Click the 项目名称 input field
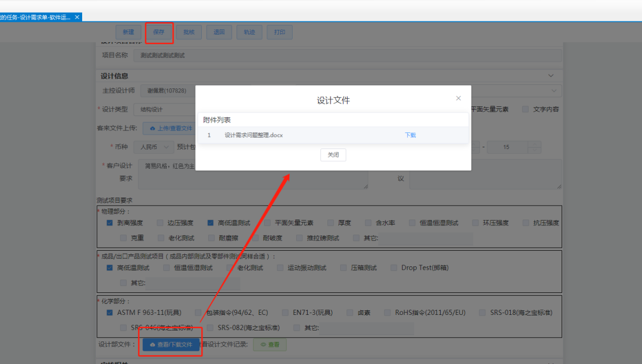The width and height of the screenshot is (642, 364). click(x=348, y=55)
